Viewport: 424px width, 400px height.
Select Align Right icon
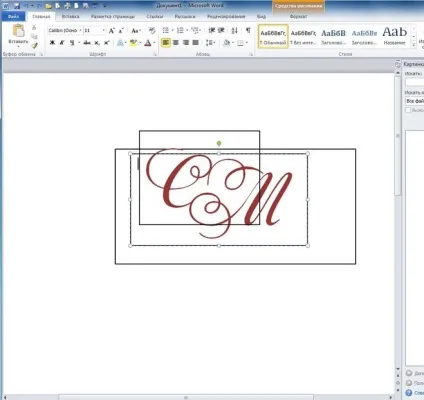[186, 43]
